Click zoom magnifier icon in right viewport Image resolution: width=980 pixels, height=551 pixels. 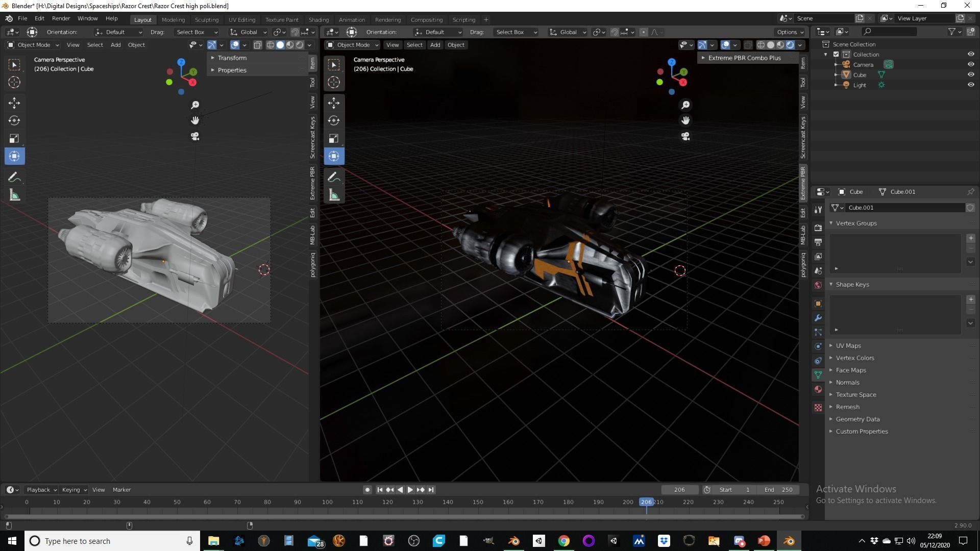coord(685,105)
